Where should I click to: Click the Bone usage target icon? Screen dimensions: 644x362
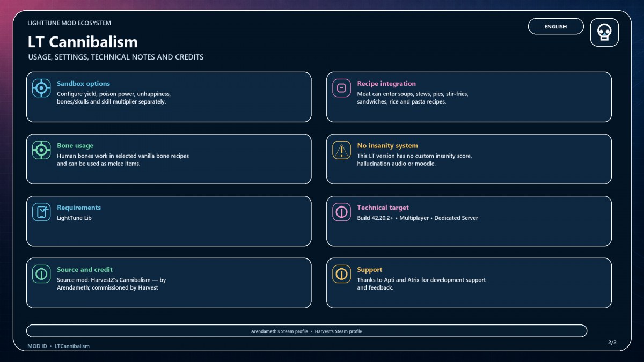coord(41,150)
